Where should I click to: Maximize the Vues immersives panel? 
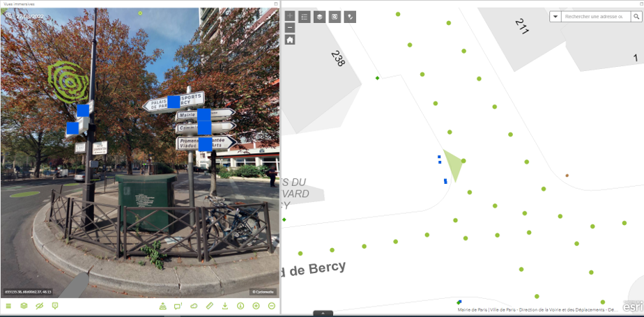tap(276, 3)
